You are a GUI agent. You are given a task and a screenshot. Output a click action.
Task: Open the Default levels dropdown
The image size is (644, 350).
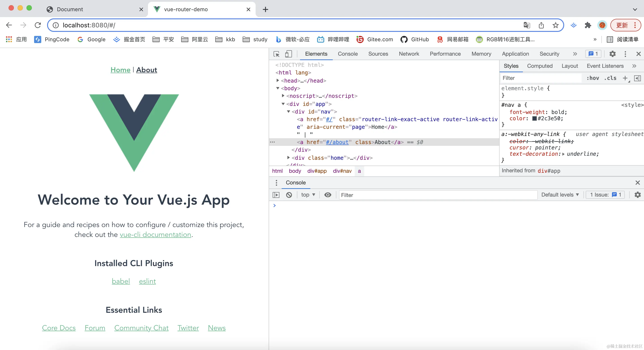[560, 195]
